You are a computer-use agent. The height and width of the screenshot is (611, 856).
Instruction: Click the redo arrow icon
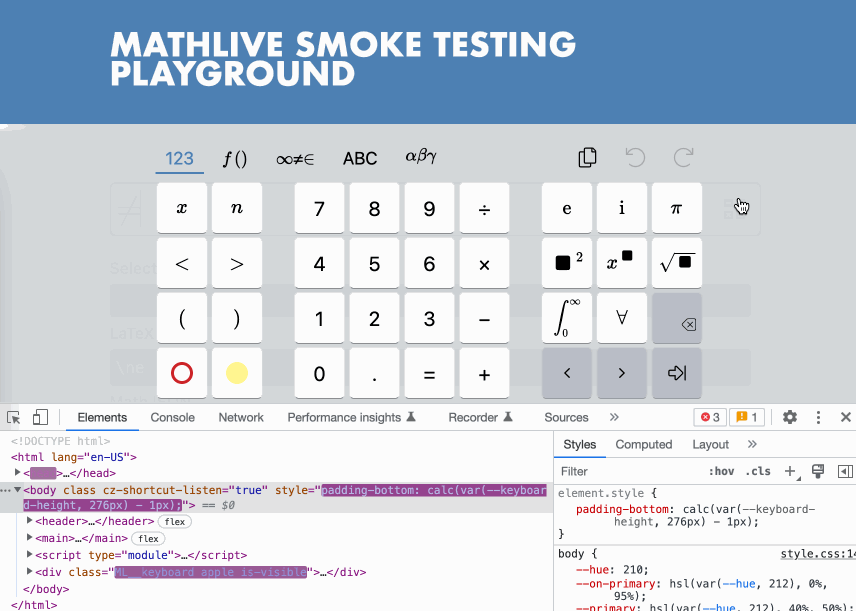click(x=683, y=158)
